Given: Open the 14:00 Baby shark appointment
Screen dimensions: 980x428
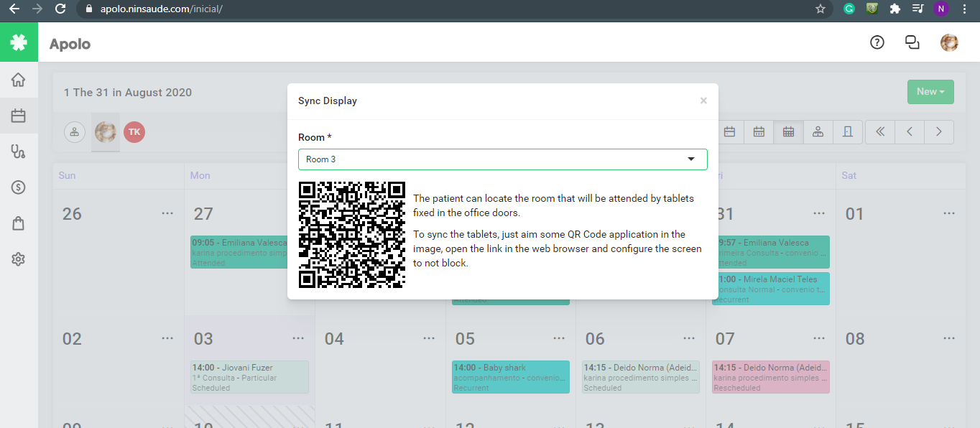Looking at the screenshot, I should click(511, 377).
